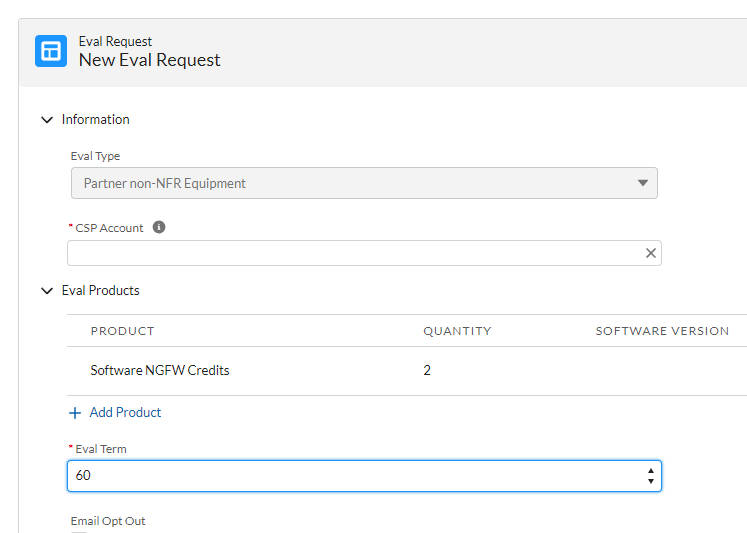The height and width of the screenshot is (533, 747).
Task: Click the Eval Request object icon
Action: click(51, 51)
